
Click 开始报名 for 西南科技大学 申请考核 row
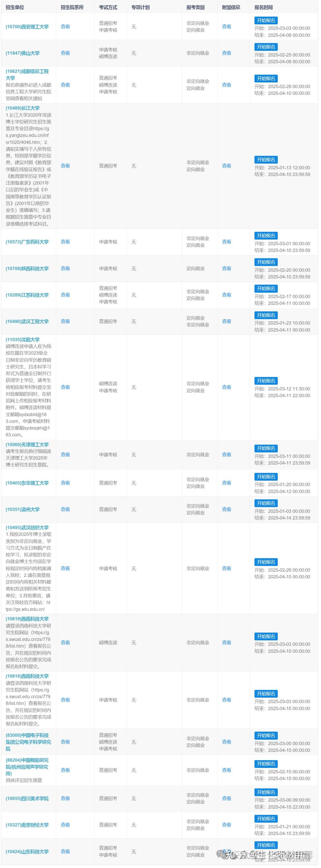click(266, 694)
